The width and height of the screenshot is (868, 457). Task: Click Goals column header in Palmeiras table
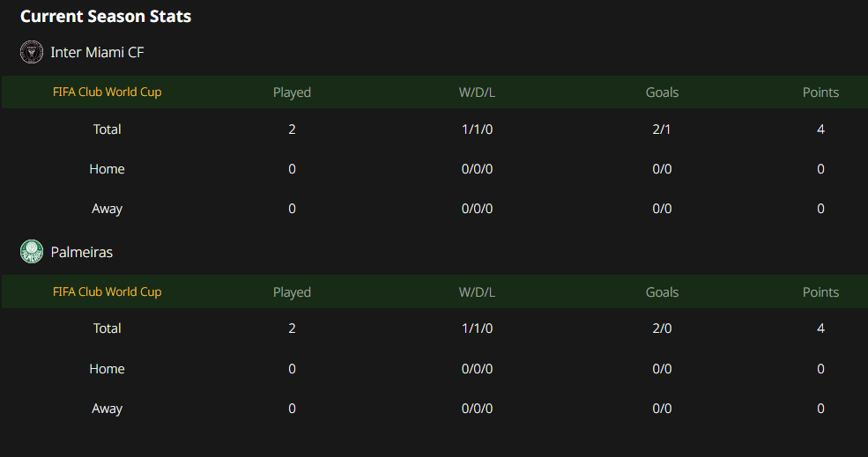click(662, 292)
